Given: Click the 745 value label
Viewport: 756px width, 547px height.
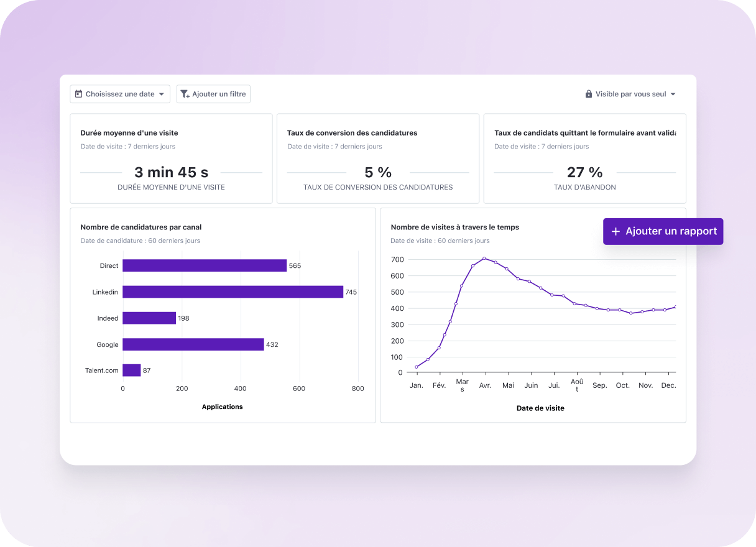Looking at the screenshot, I should [351, 292].
